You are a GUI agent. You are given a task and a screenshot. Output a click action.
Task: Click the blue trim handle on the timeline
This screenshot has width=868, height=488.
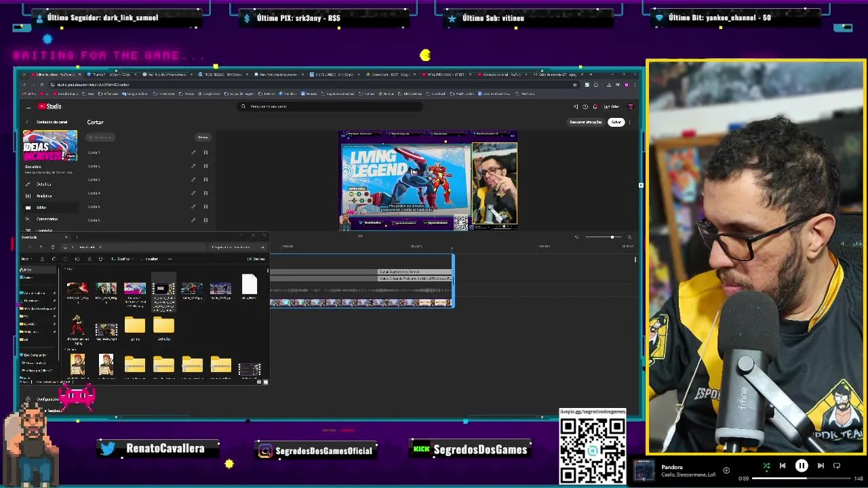coord(452,281)
